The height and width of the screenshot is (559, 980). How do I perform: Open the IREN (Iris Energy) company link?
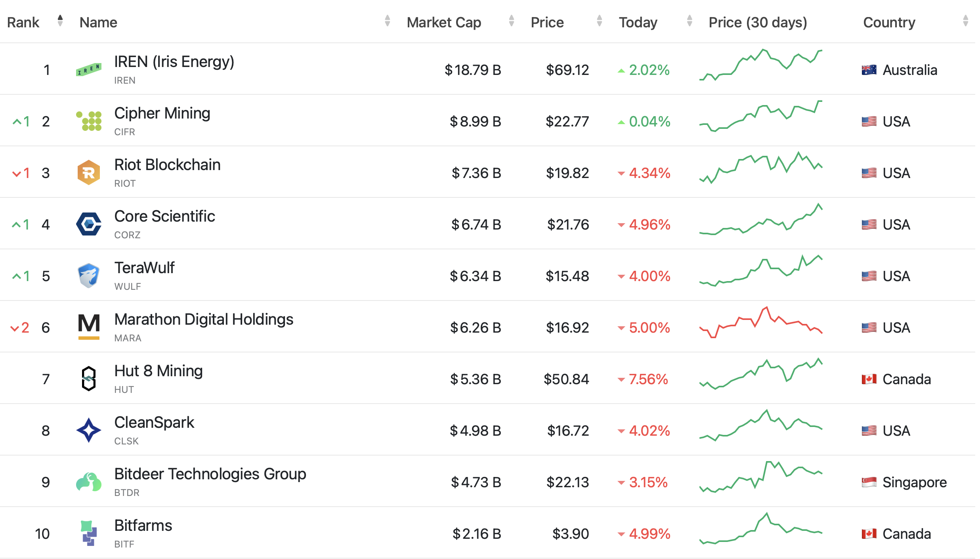pyautogui.click(x=174, y=62)
